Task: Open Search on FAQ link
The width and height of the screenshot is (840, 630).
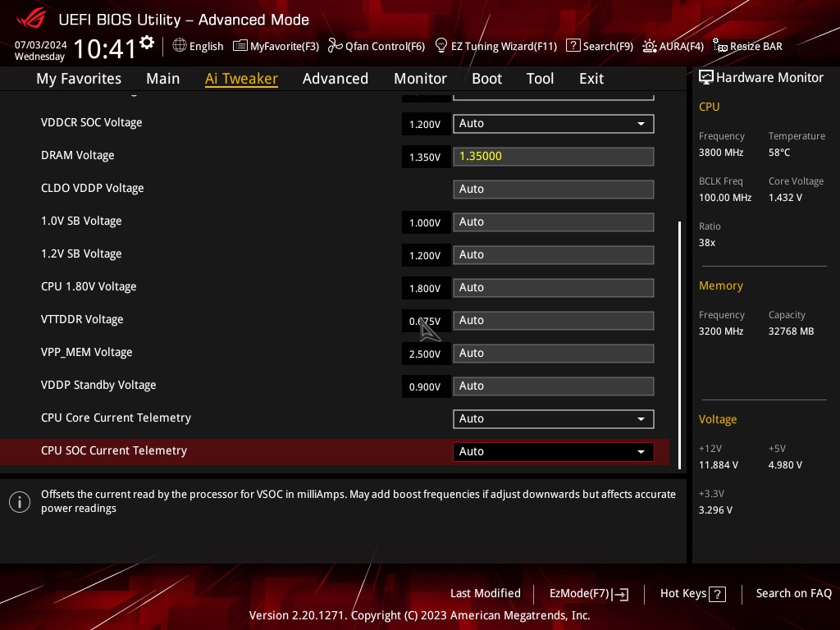Action: (x=793, y=593)
